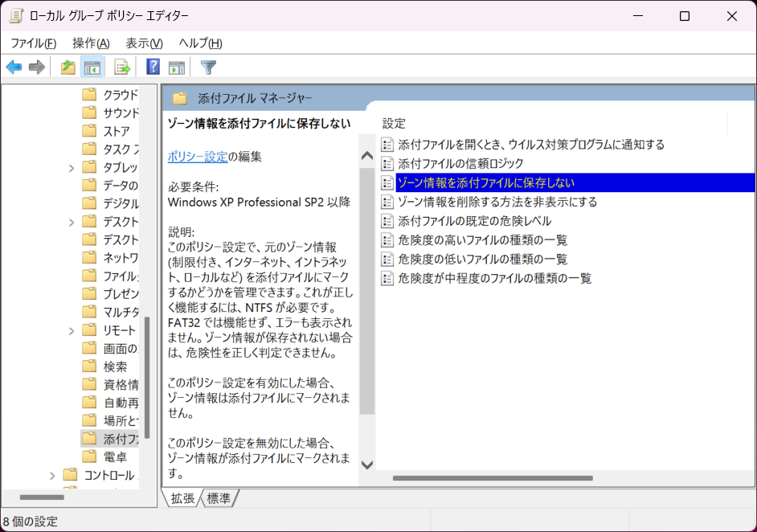The width and height of the screenshot is (757, 532).
Task: Click tree pane horizontal scrollbar
Action: 42,497
